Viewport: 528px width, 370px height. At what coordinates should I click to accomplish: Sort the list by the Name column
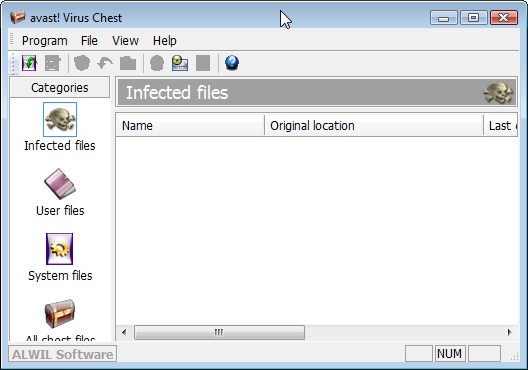190,126
